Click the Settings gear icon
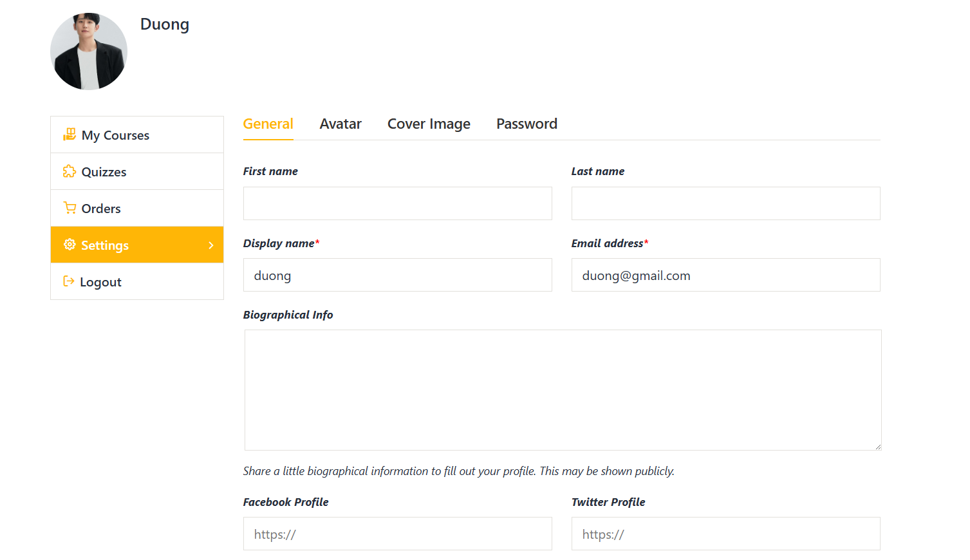This screenshot has width=970, height=560. click(70, 245)
